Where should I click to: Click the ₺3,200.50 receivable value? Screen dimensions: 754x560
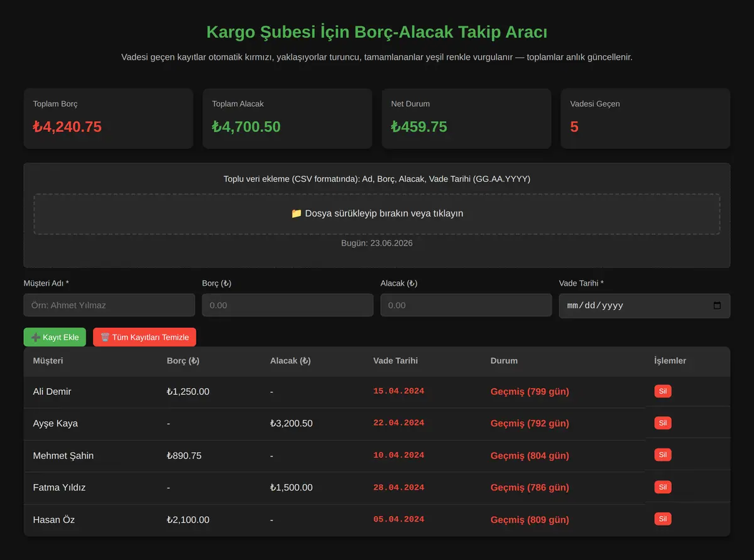pyautogui.click(x=291, y=424)
